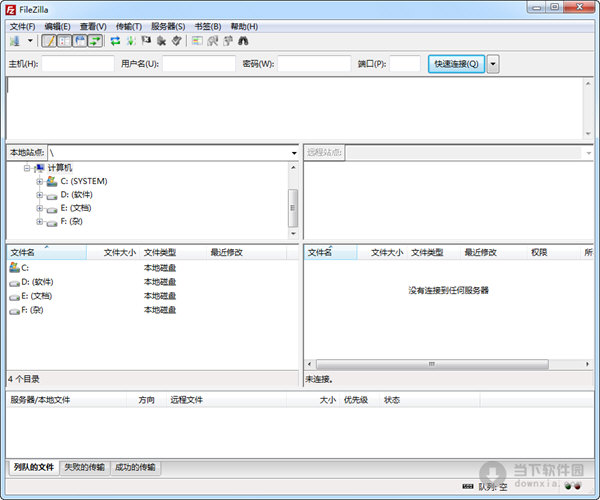
Task: Expand the F: (杂) tree node
Action: 39,221
